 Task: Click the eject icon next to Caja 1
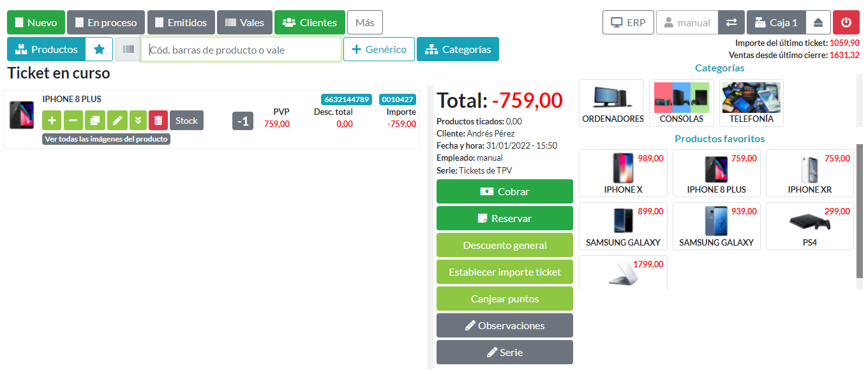[818, 22]
